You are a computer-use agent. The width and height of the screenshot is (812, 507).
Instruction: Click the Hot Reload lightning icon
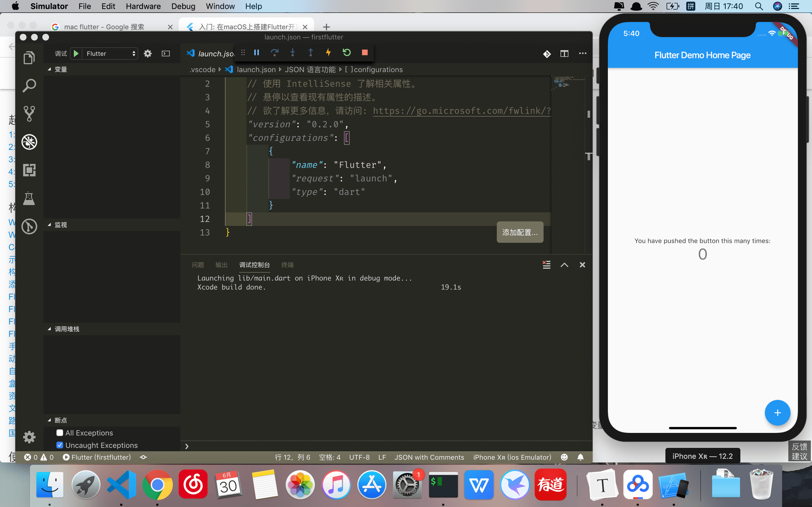[x=328, y=53]
